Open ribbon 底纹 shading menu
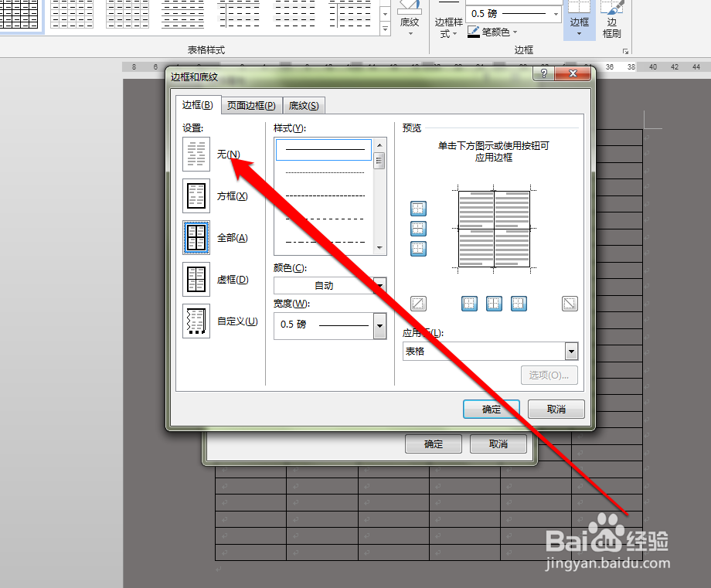Screen dimensions: 711x588 410,19
